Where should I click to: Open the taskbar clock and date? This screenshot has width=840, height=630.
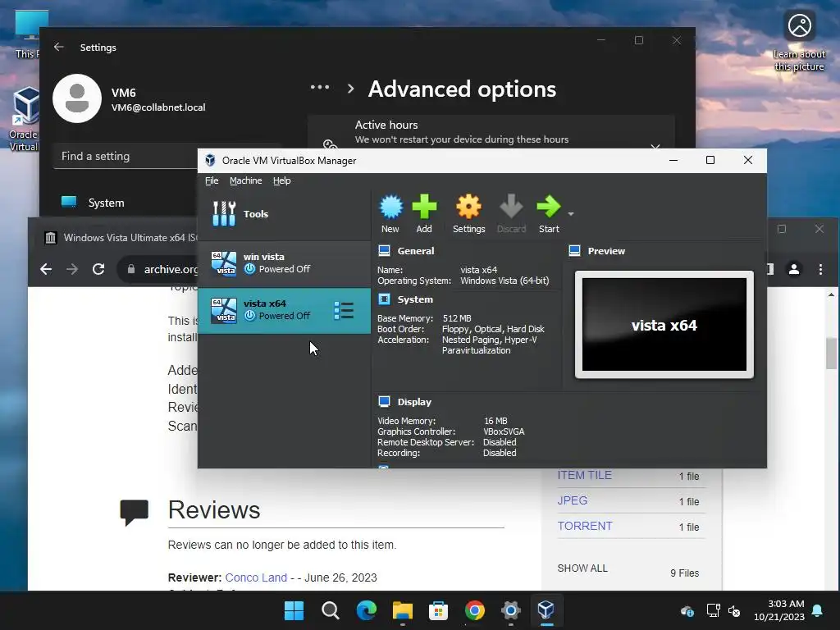pyautogui.click(x=779, y=610)
